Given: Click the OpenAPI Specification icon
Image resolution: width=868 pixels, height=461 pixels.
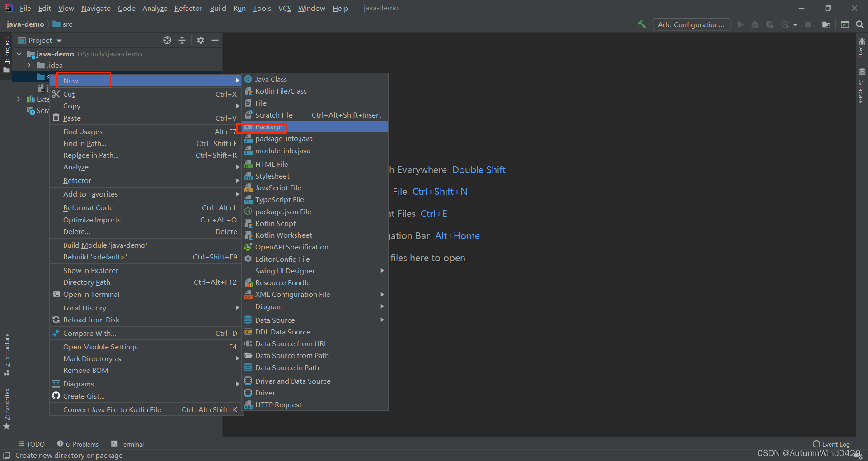Looking at the screenshot, I should (248, 247).
